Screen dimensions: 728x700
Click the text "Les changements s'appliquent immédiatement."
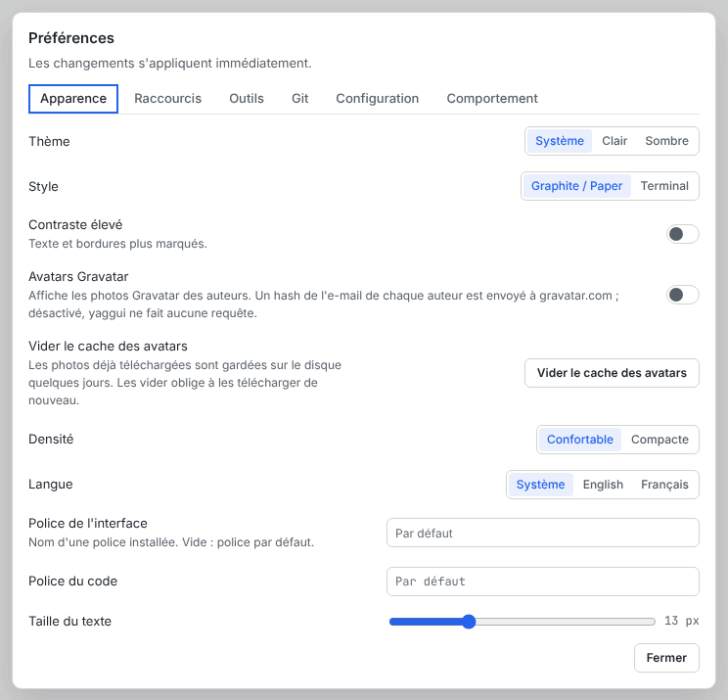[170, 64]
